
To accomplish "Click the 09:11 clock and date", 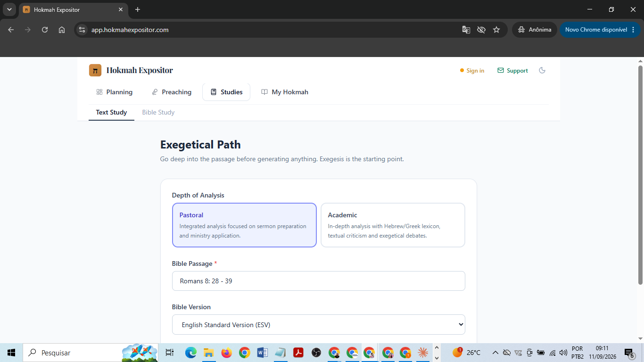I will (602, 353).
